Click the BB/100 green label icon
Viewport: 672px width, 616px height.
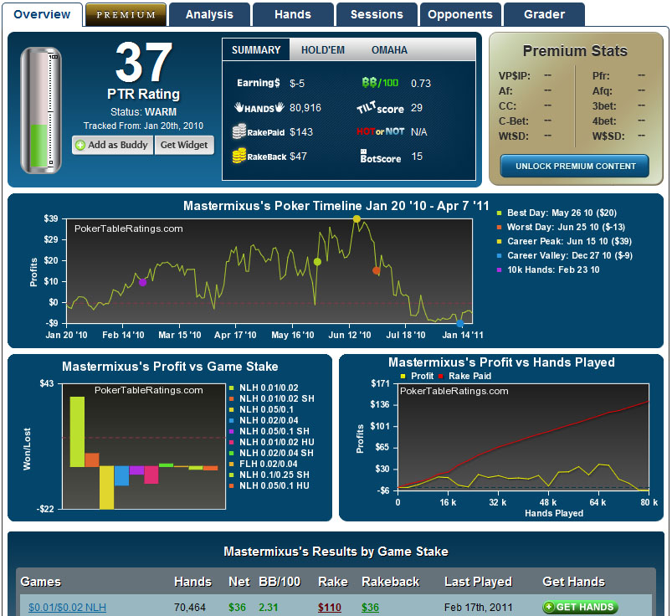(x=380, y=82)
